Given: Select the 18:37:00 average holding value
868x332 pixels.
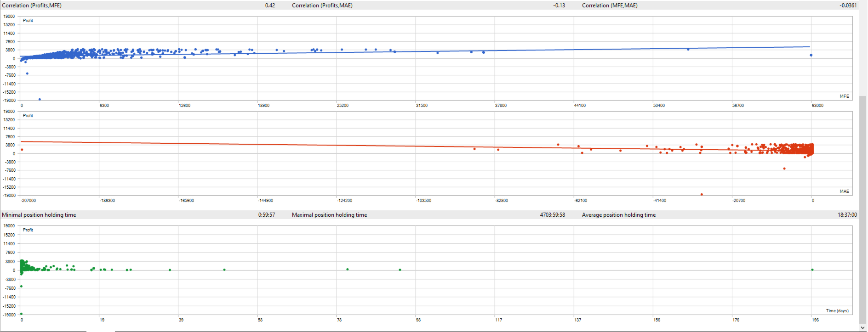Looking at the screenshot, I should (847, 215).
